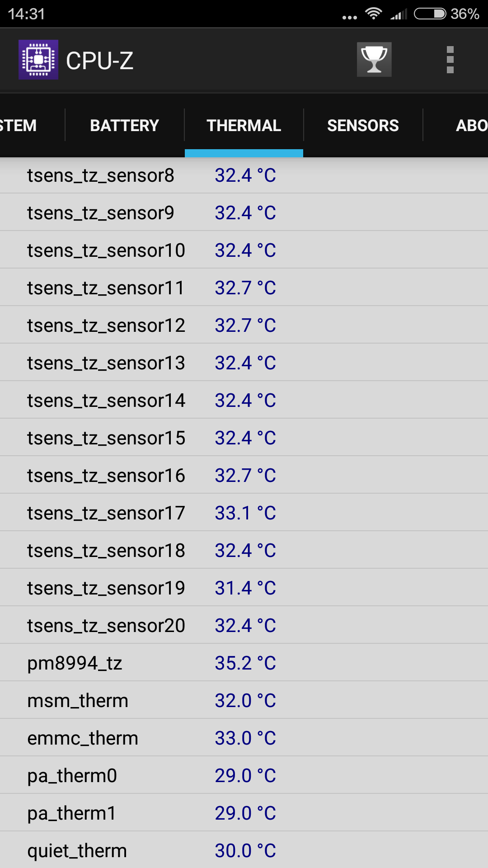488x868 pixels.
Task: Select the THERMAL tab
Action: click(x=244, y=125)
